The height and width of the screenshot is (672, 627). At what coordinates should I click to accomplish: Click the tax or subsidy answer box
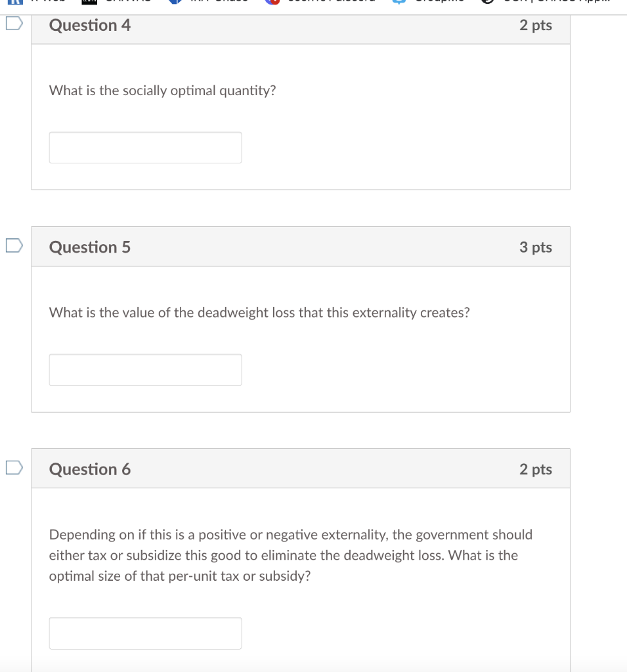click(x=145, y=633)
